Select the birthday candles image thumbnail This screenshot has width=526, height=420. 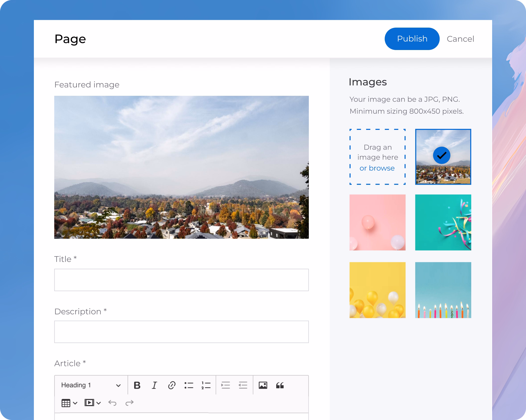coord(443,290)
